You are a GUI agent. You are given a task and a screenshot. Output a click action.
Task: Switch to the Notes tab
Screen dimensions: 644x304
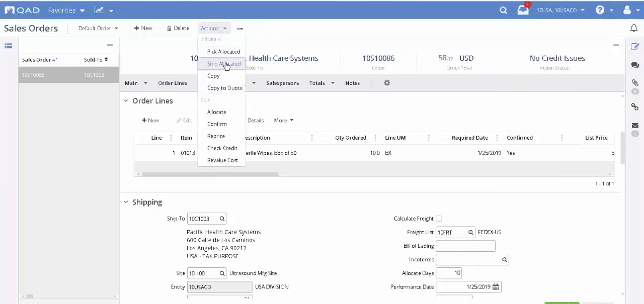(x=352, y=83)
